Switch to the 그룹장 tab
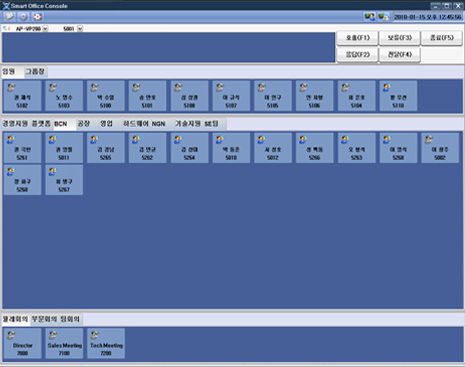Viewport: 465px width, 367px height. pos(35,71)
